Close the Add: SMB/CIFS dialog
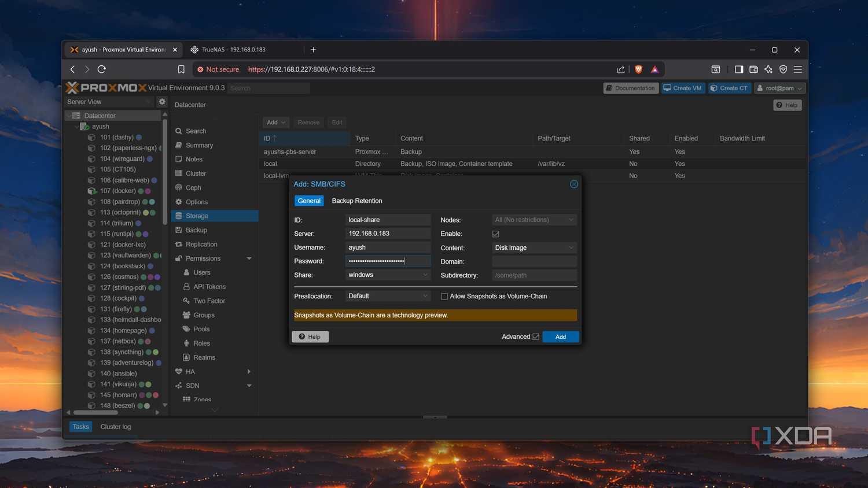 point(574,184)
